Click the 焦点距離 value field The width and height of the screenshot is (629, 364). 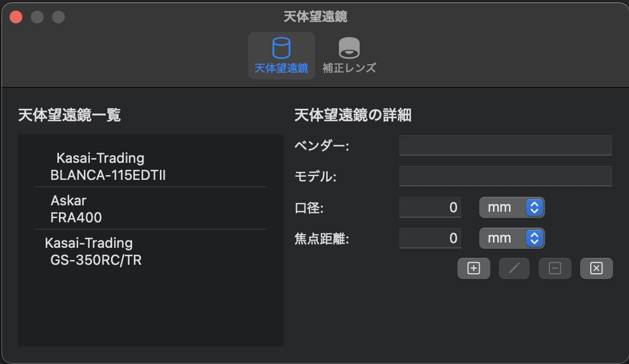(x=430, y=238)
